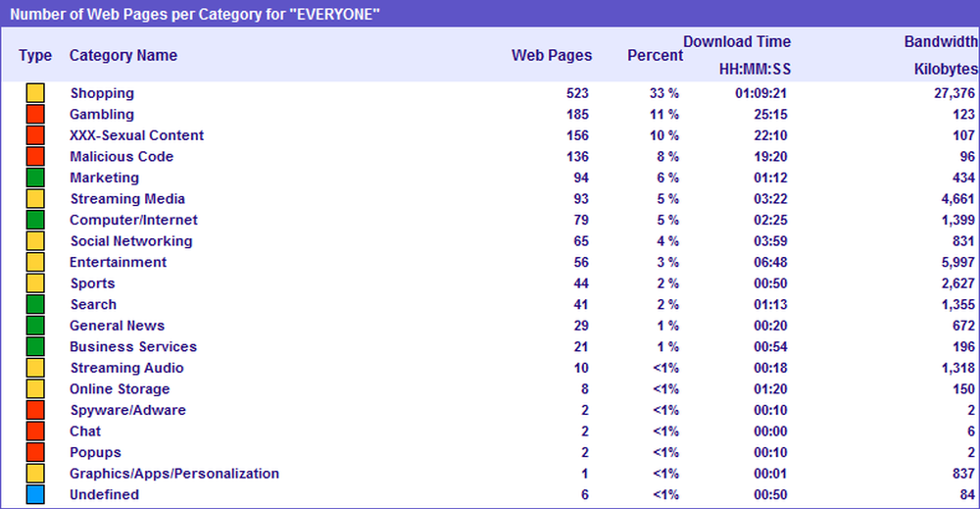This screenshot has width=980, height=509.
Task: View the Chat category
Action: (x=85, y=431)
